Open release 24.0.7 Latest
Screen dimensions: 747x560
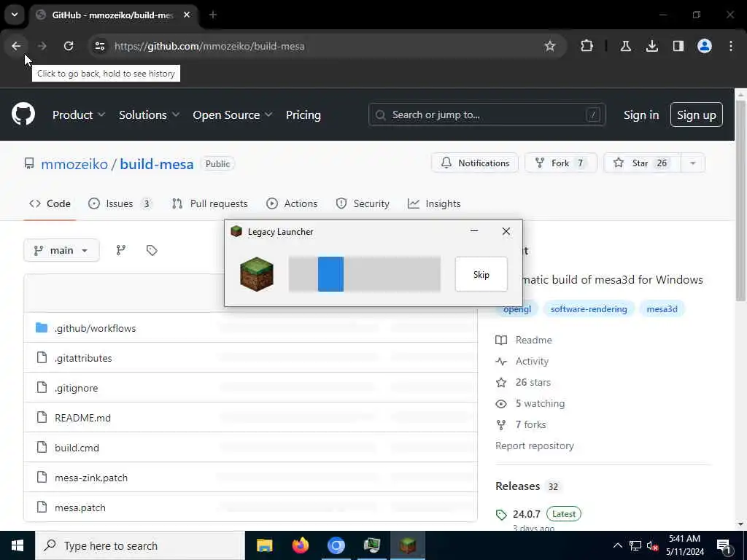click(546, 514)
